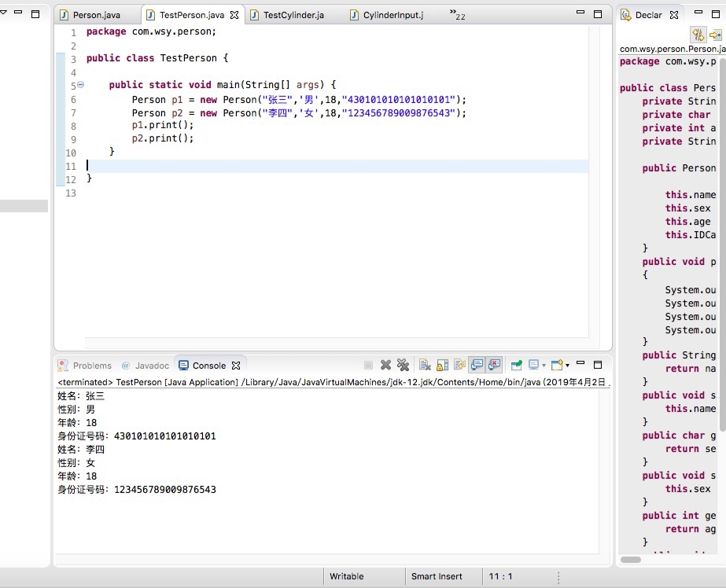Pin the Console view
726x588 pixels.
[x=516, y=365]
